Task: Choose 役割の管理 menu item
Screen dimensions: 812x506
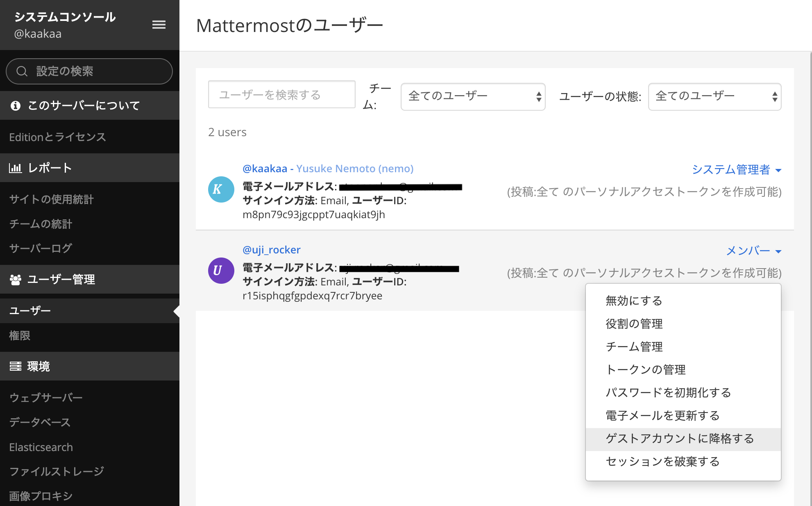Action: 683,324
